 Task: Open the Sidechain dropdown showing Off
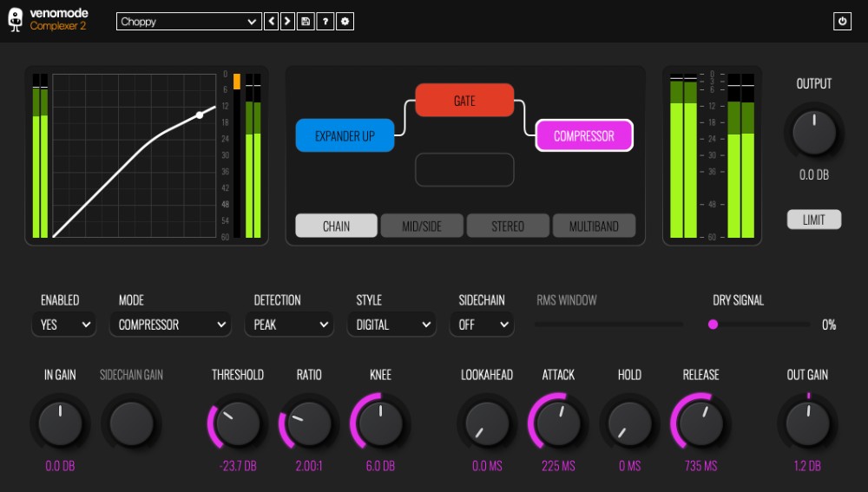[x=482, y=325]
